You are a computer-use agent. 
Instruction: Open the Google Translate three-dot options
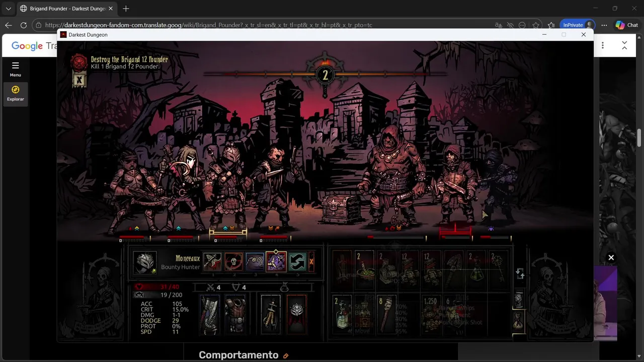click(x=603, y=45)
